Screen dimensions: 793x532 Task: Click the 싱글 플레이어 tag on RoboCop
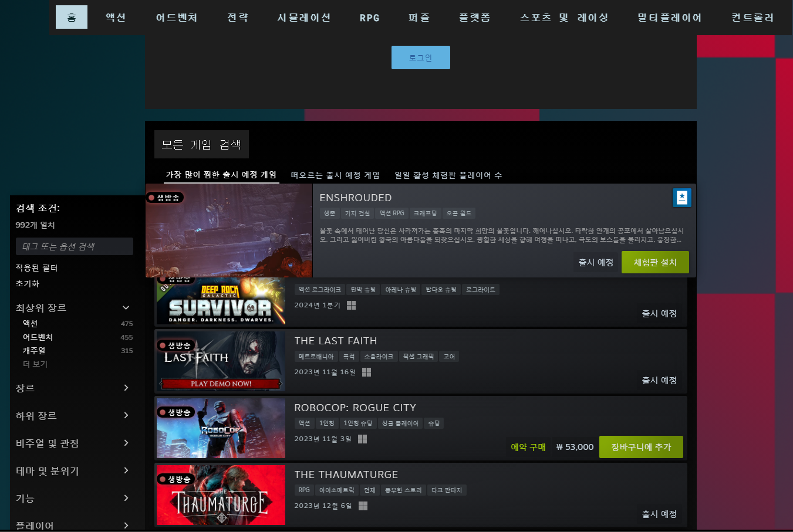click(400, 423)
